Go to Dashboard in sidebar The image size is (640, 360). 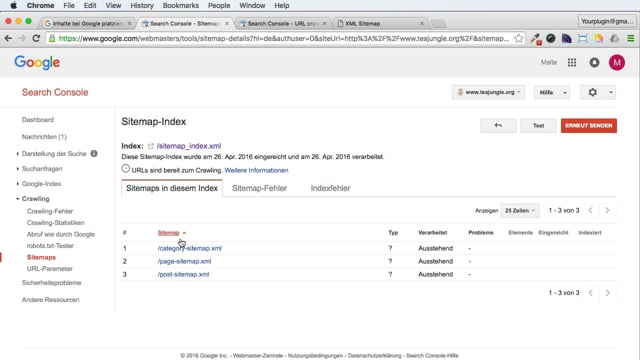38,120
